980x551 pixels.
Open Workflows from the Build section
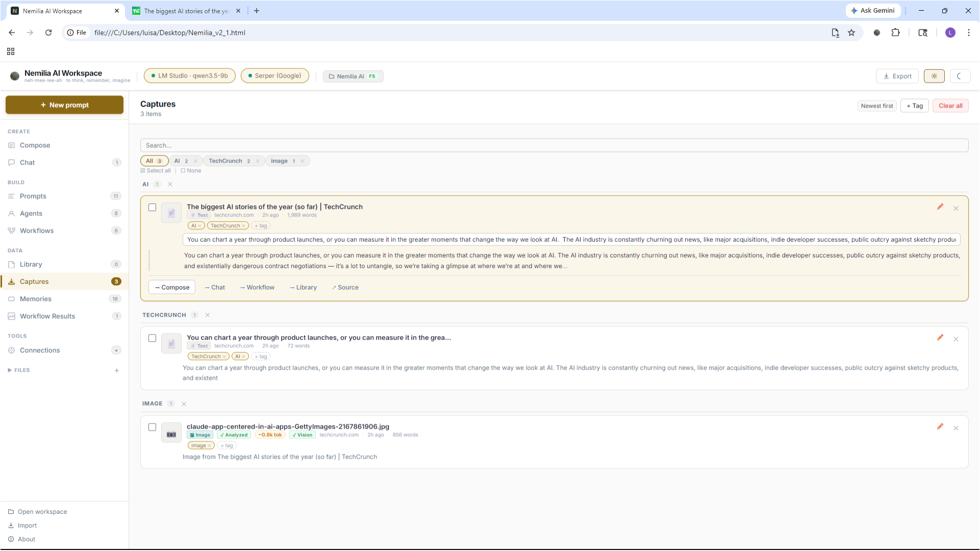point(36,230)
